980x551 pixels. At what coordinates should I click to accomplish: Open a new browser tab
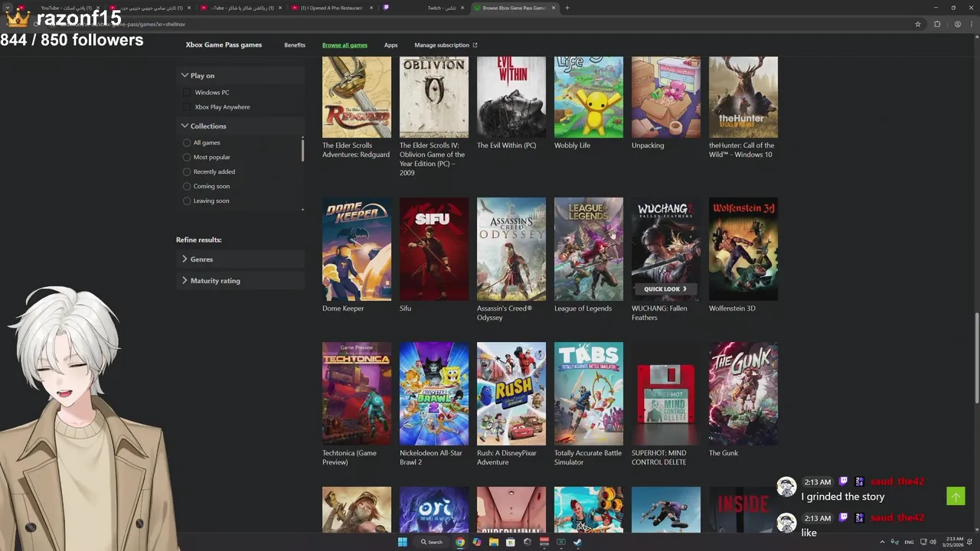(x=567, y=8)
